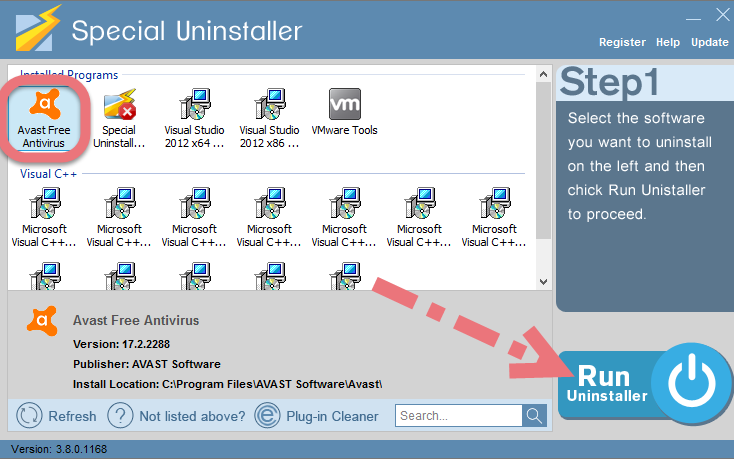This screenshot has width=734, height=459.
Task: Click the Plug-in Cleaner link text
Action: point(332,416)
